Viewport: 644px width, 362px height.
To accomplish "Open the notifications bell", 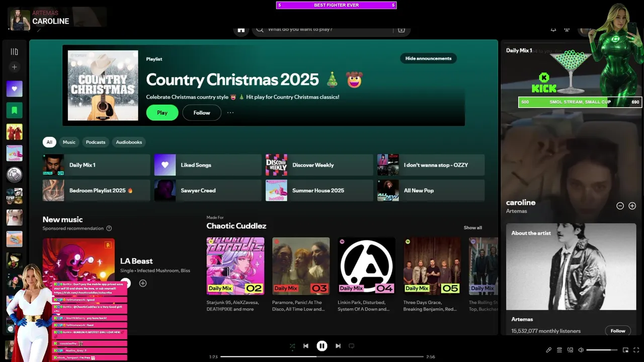I will tap(553, 30).
